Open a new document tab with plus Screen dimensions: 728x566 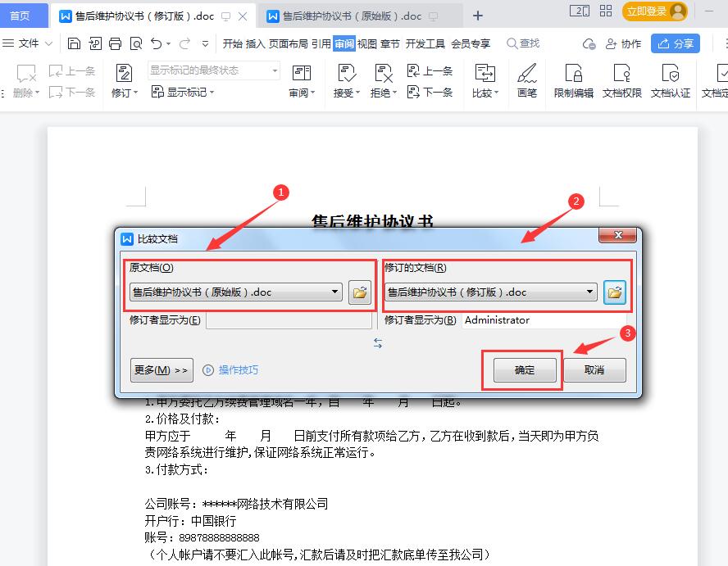coord(478,16)
